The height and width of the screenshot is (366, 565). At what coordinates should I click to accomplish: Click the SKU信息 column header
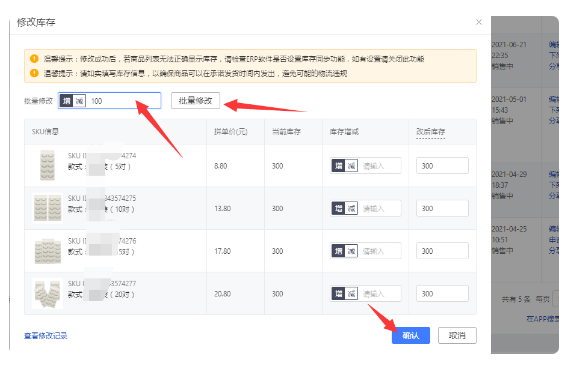tap(45, 132)
